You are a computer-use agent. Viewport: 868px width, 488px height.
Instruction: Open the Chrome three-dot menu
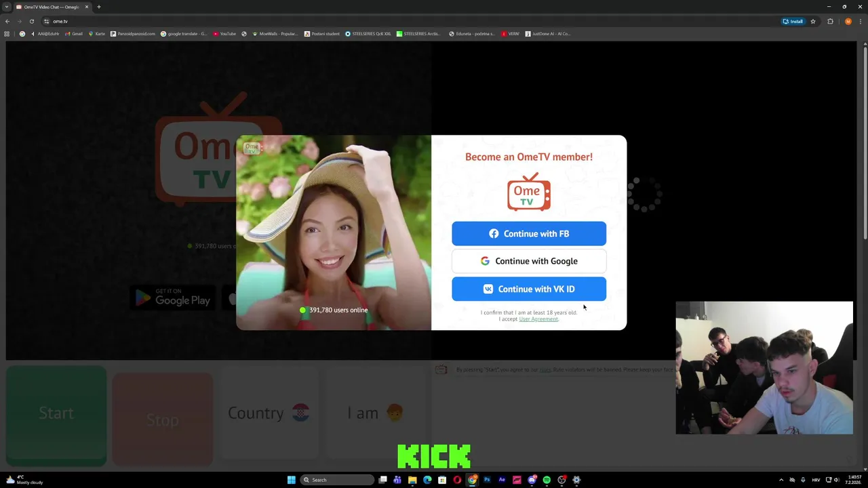[x=861, y=21]
